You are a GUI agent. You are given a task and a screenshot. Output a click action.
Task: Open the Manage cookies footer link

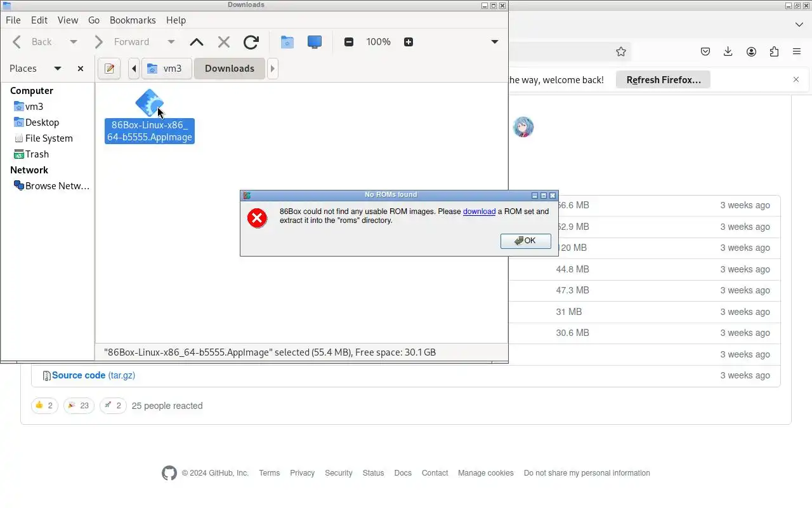(x=486, y=473)
